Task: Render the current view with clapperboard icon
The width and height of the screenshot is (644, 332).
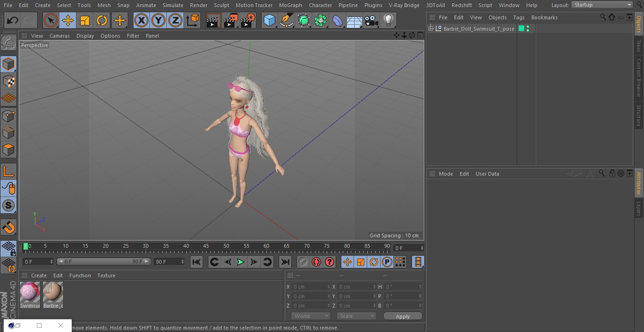Action: tap(213, 20)
